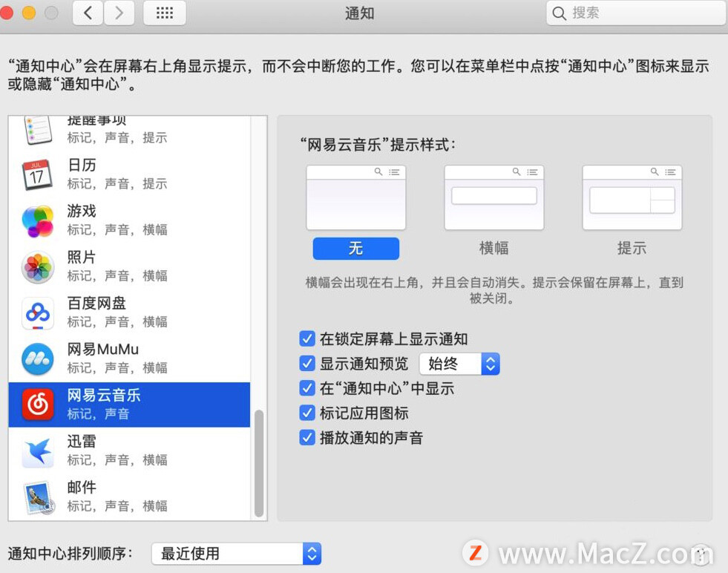This screenshot has height=573, width=728.
Task: Open the 最近使用 sort order dropdown
Action: 236,554
